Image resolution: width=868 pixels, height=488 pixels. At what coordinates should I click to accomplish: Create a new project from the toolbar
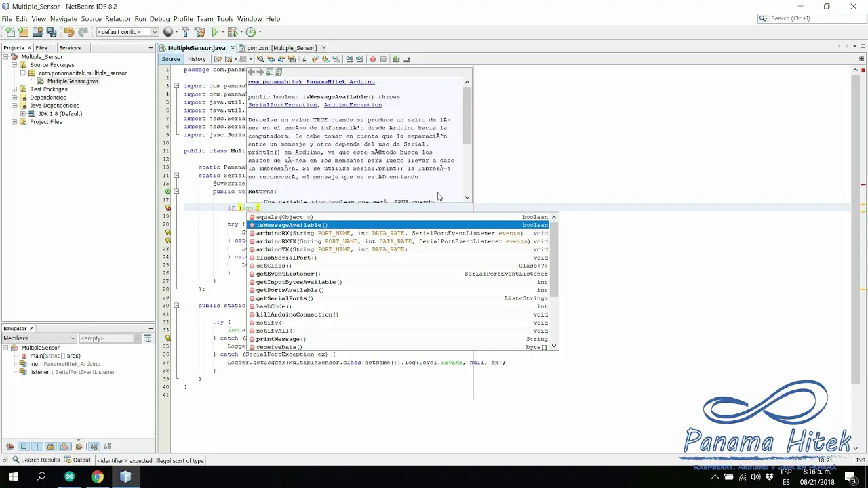point(22,31)
